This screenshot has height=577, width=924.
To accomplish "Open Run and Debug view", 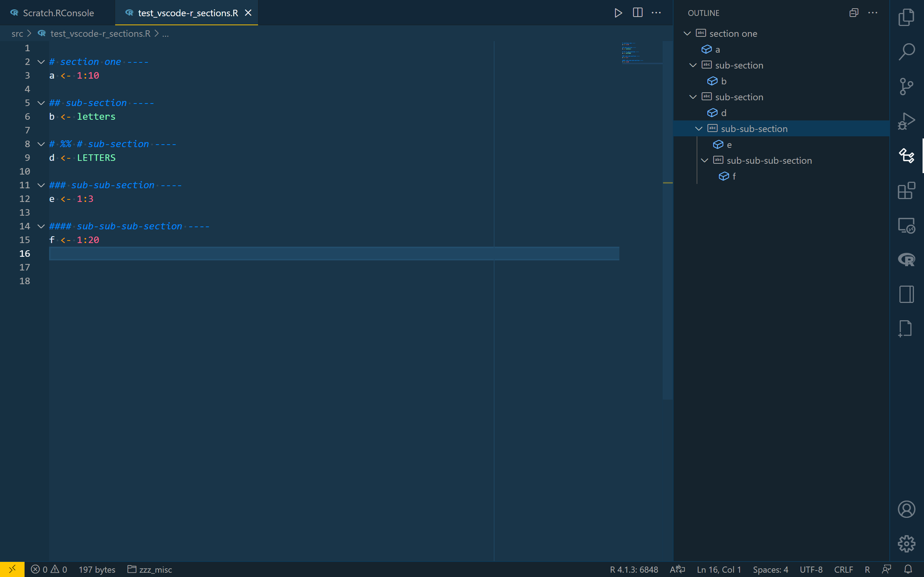I will (906, 121).
